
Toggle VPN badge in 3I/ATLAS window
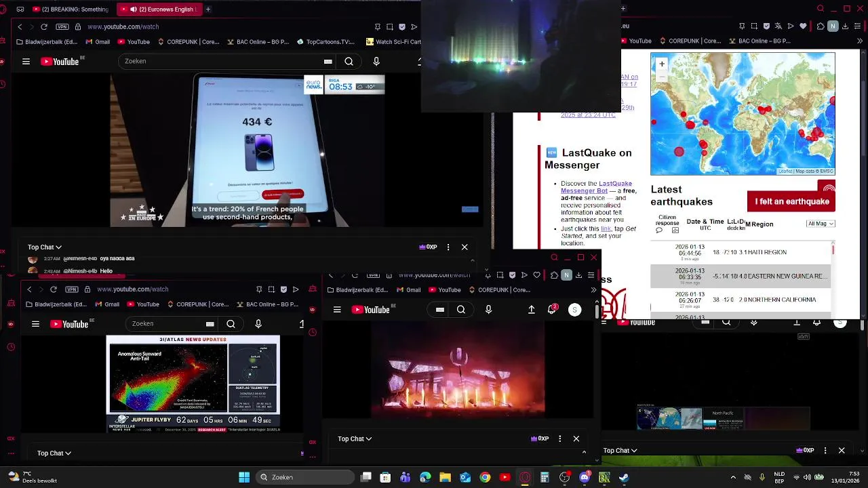click(x=72, y=289)
